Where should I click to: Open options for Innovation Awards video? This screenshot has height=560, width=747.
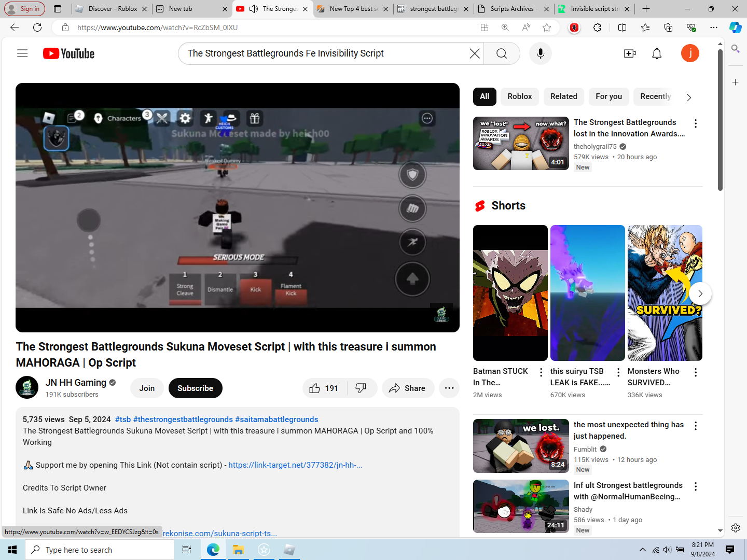pos(696,123)
